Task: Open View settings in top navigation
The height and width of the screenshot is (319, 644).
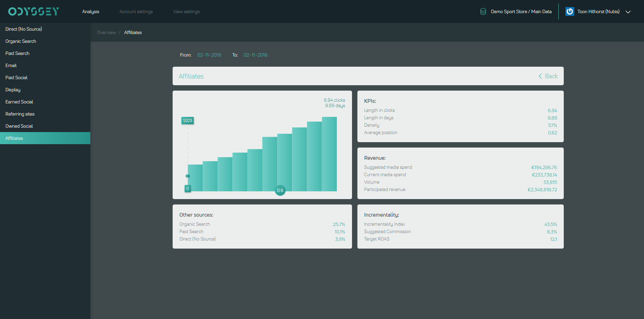Action: tap(186, 11)
